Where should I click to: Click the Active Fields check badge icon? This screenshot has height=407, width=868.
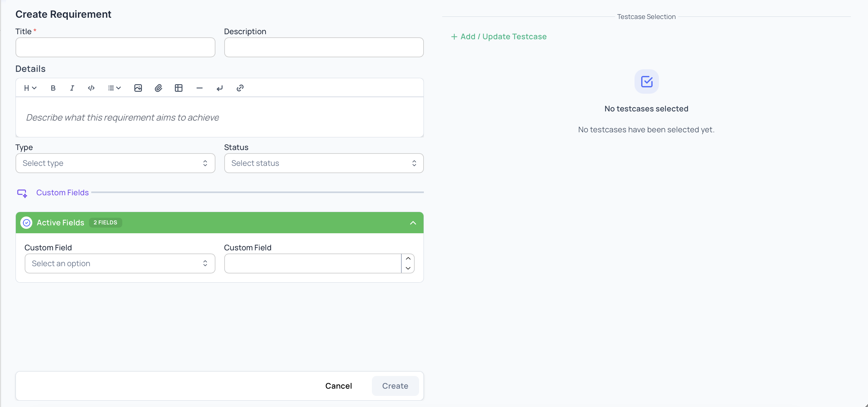tap(26, 222)
